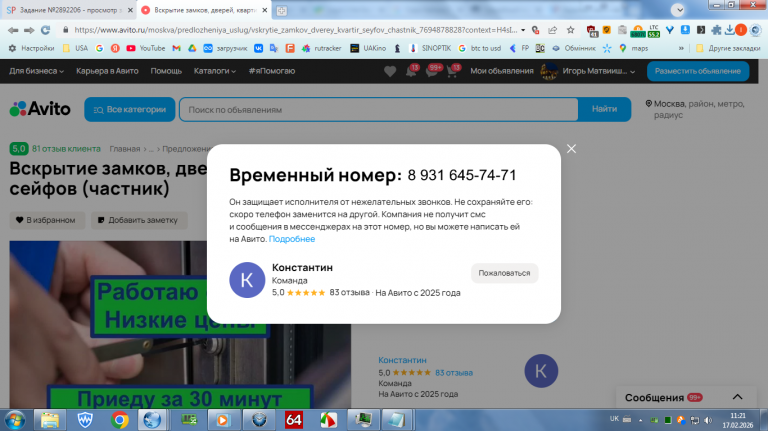Expand Для бизнеса dropdown
The height and width of the screenshot is (431, 768).
coord(36,71)
